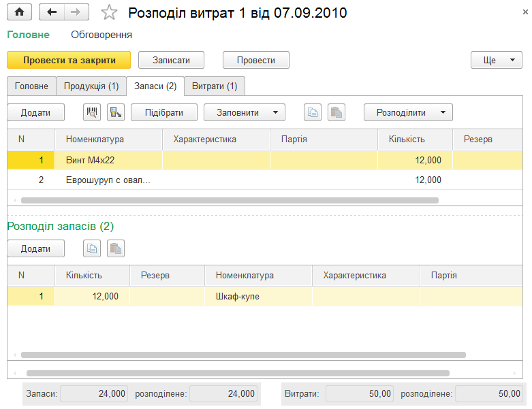
Task: Click Додати in the Запаси table toolbar
Action: click(35, 112)
